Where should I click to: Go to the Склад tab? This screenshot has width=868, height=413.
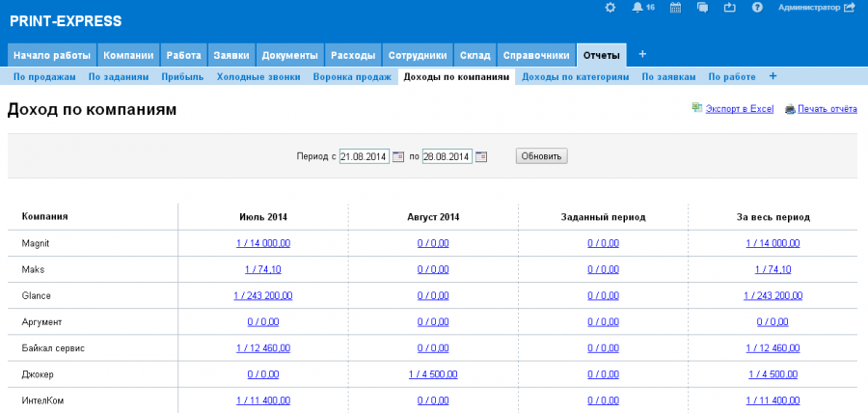pos(475,55)
